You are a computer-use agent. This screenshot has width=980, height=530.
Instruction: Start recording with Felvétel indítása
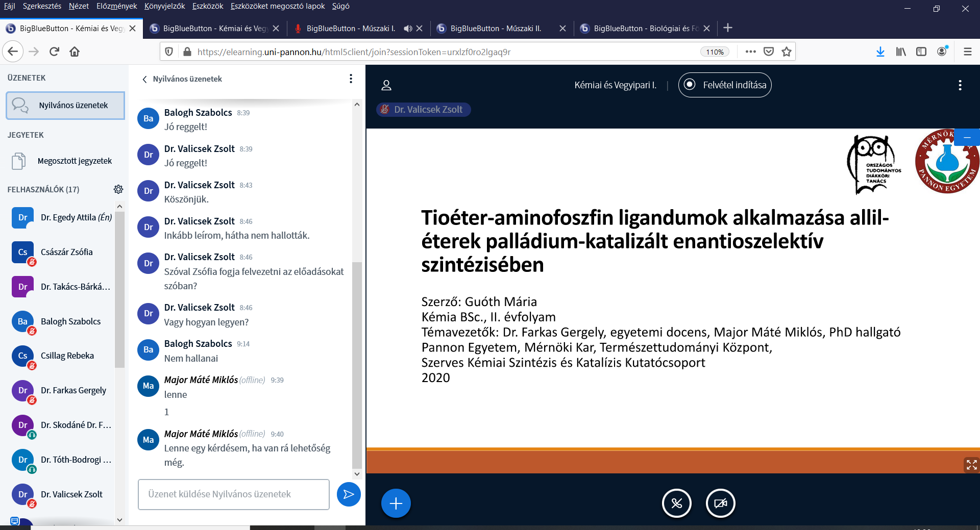point(725,85)
